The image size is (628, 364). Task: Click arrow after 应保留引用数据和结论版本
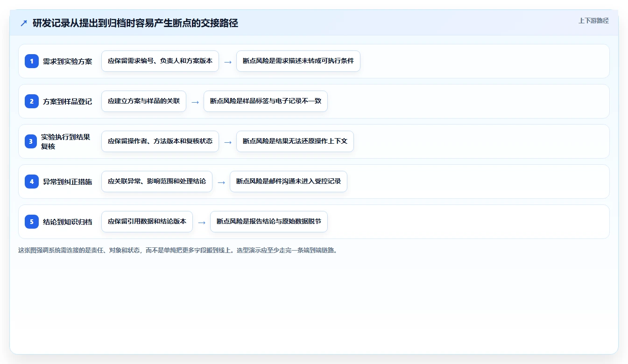pyautogui.click(x=202, y=222)
